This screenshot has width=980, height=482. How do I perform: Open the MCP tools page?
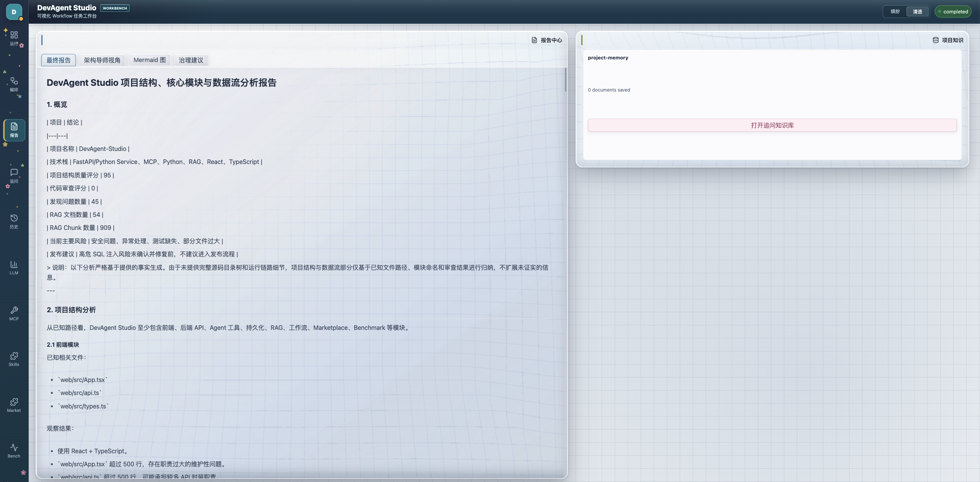coord(14,313)
